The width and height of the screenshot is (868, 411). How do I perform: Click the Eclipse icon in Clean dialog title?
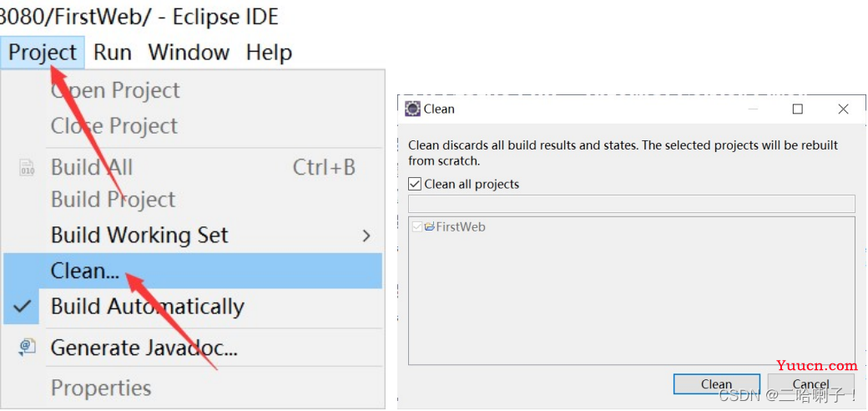point(413,109)
